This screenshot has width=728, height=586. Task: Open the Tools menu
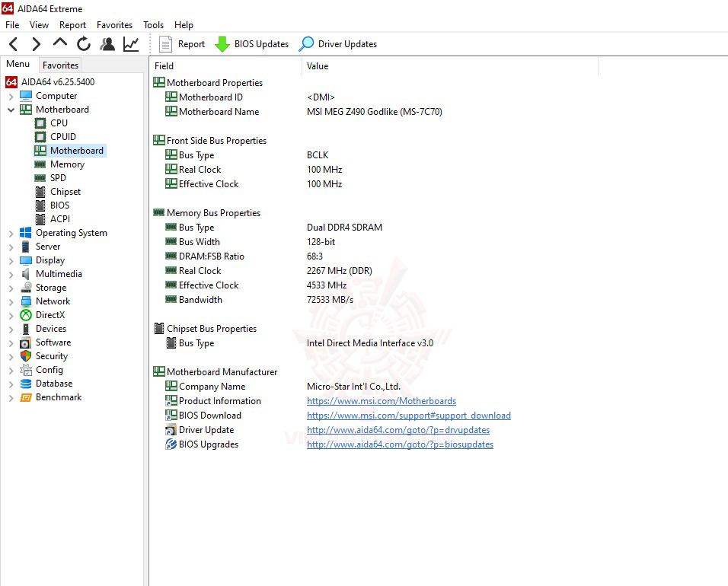[x=153, y=24]
